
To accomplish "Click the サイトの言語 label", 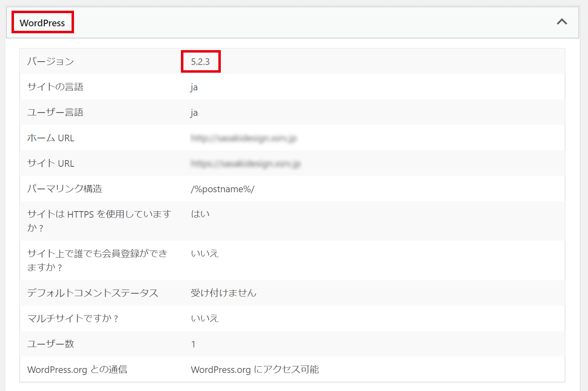I will [55, 87].
